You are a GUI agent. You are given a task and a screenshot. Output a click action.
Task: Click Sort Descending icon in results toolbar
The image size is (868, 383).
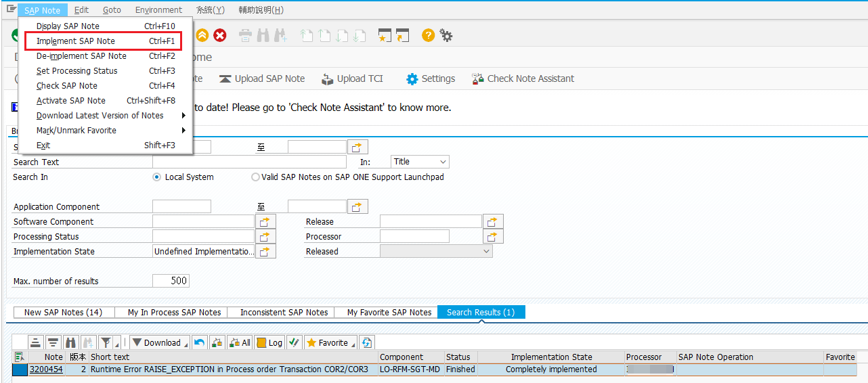point(53,342)
